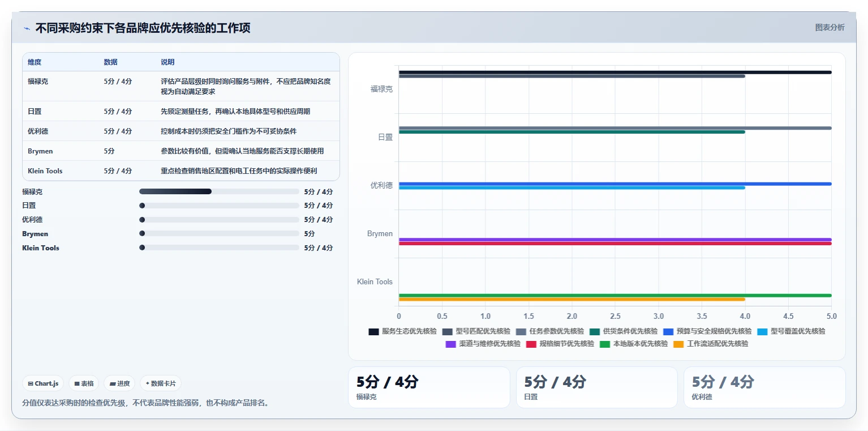Toggle 服务生态优先核验 legend swatch

click(373, 331)
